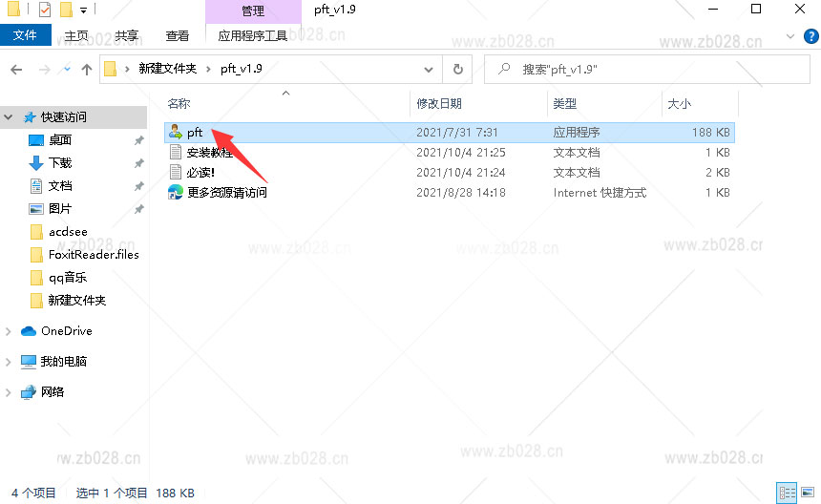Sort by the 类型 column header
The width and height of the screenshot is (821, 504).
click(564, 104)
